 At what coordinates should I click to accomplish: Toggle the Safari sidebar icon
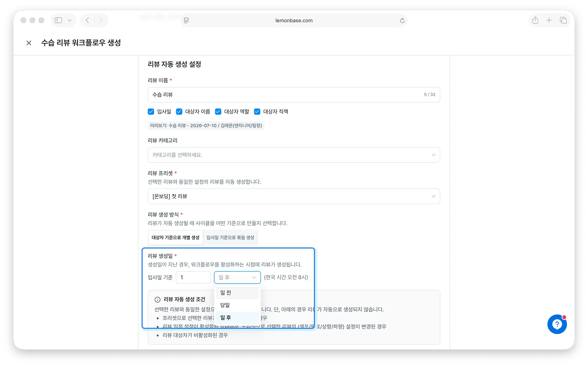click(x=58, y=20)
